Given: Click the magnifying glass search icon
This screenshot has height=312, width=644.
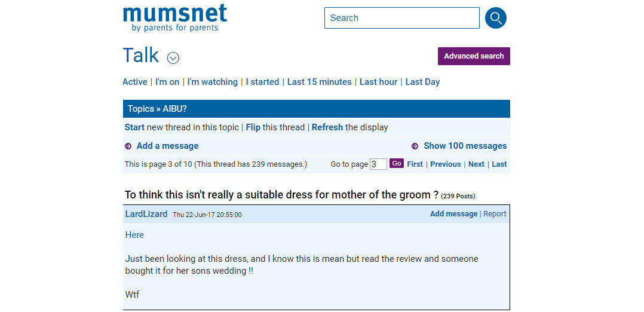Looking at the screenshot, I should coord(495,18).
